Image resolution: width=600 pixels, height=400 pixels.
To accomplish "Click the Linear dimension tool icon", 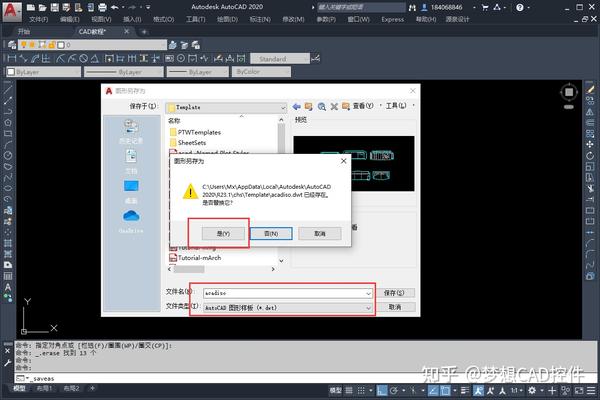I will [12, 59].
